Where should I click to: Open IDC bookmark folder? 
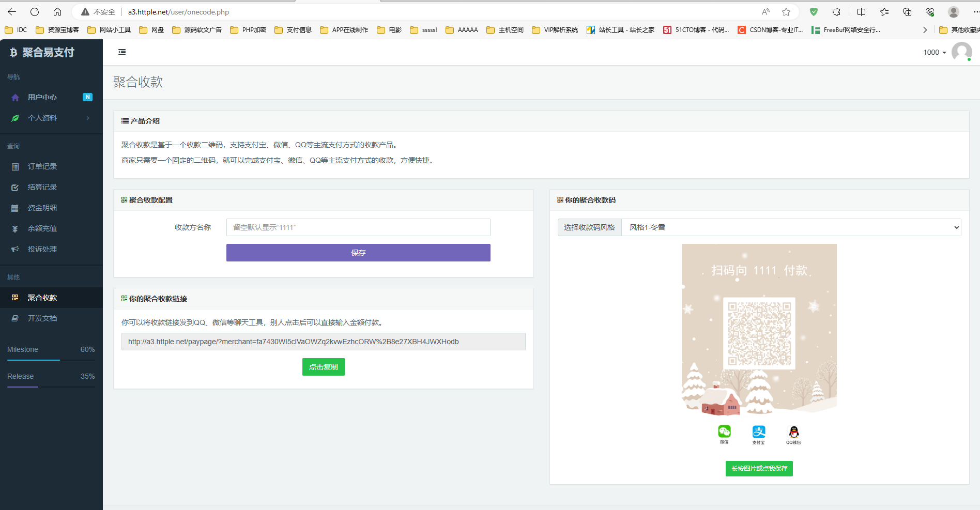point(16,30)
